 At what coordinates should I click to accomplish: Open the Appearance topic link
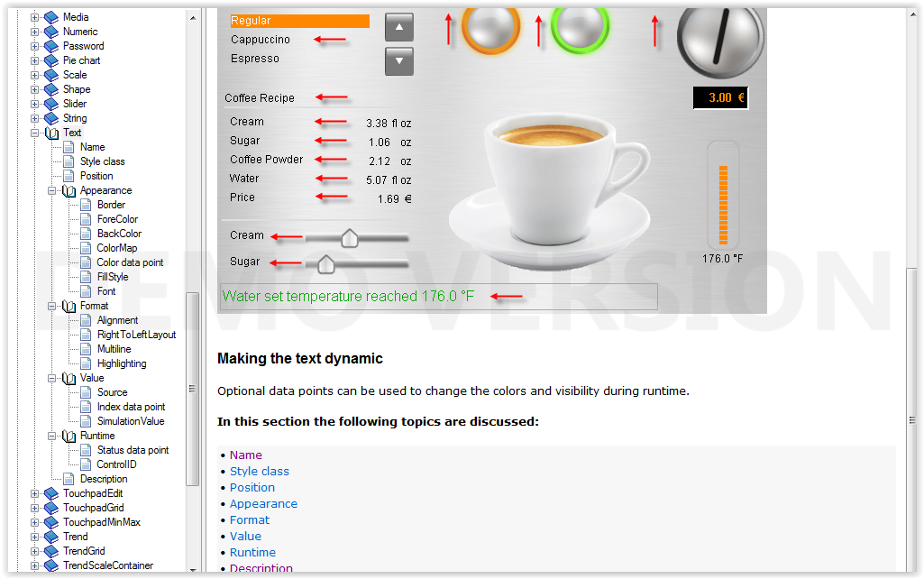coord(263,504)
